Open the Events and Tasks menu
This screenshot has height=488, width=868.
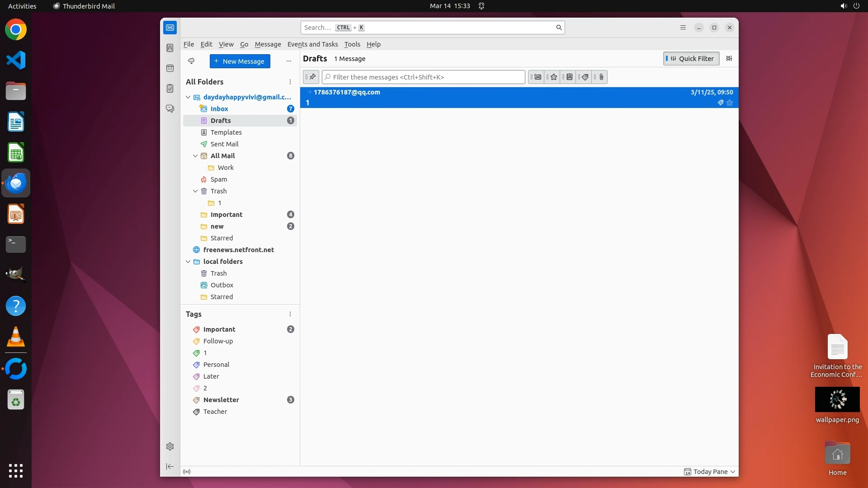tap(312, 44)
